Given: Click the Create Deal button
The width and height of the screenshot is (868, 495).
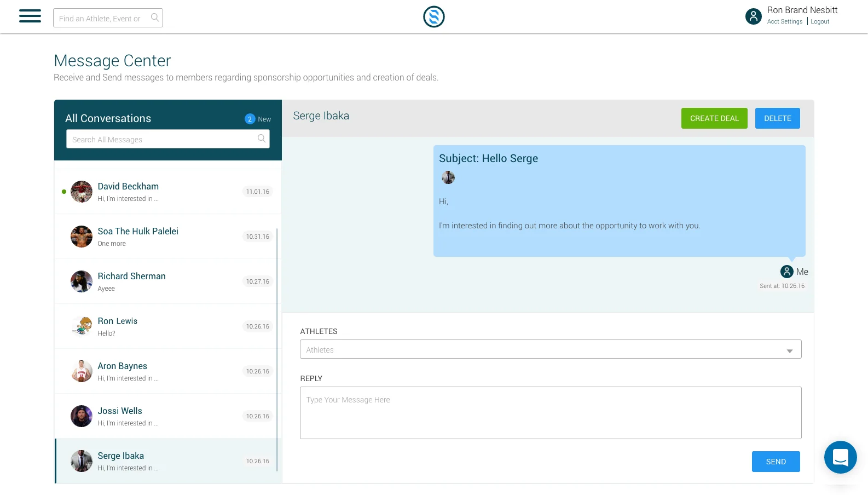Looking at the screenshot, I should click(x=714, y=118).
